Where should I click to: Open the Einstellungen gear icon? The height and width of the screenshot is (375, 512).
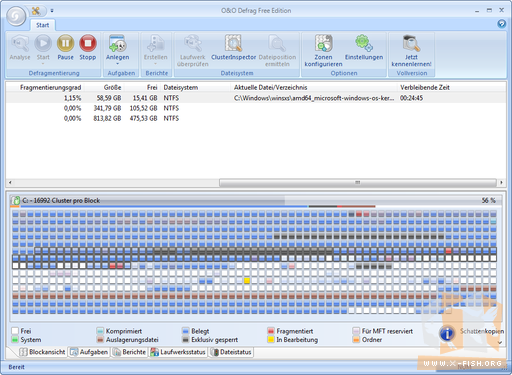[x=364, y=43]
